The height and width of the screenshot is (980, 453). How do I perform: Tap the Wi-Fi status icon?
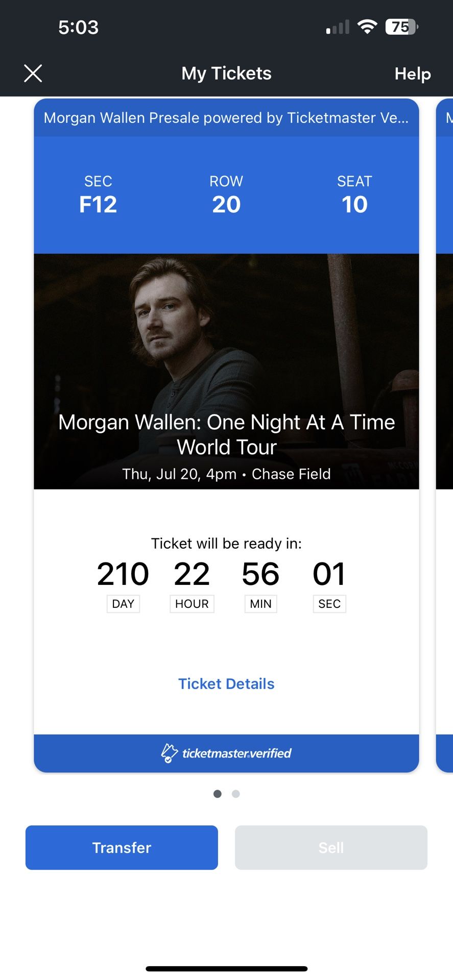click(367, 27)
